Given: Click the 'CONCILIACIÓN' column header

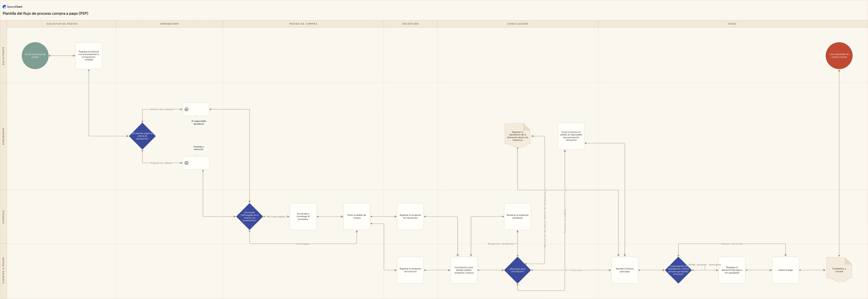Looking at the screenshot, I should (518, 24).
